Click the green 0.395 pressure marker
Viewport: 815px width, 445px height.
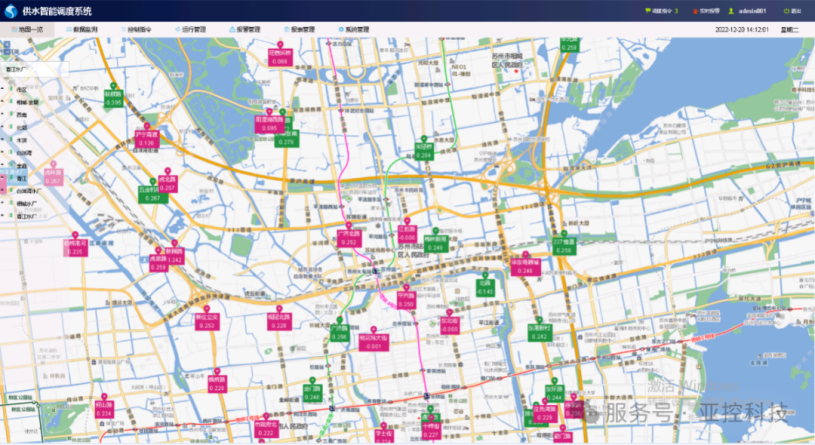pyautogui.click(x=113, y=98)
